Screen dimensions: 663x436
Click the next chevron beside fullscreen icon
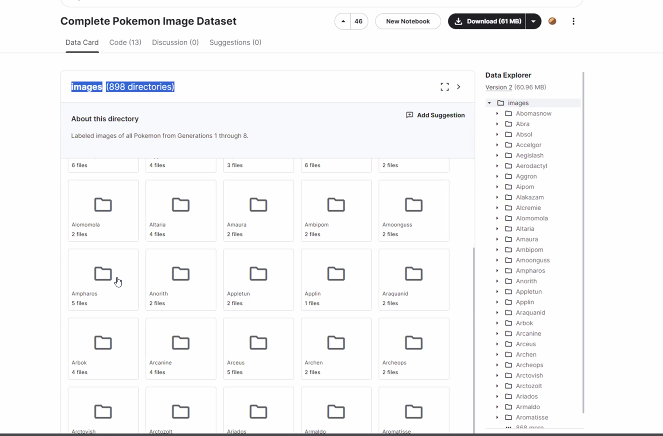pos(458,87)
